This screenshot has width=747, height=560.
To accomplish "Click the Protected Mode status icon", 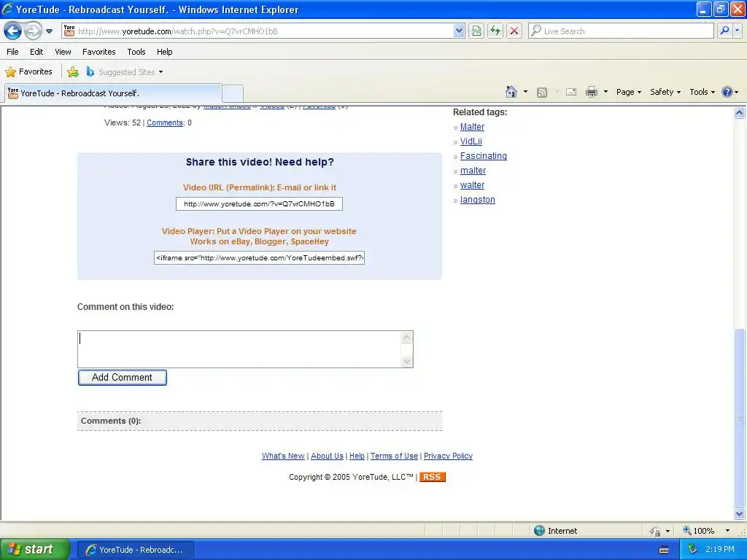I will (x=656, y=531).
